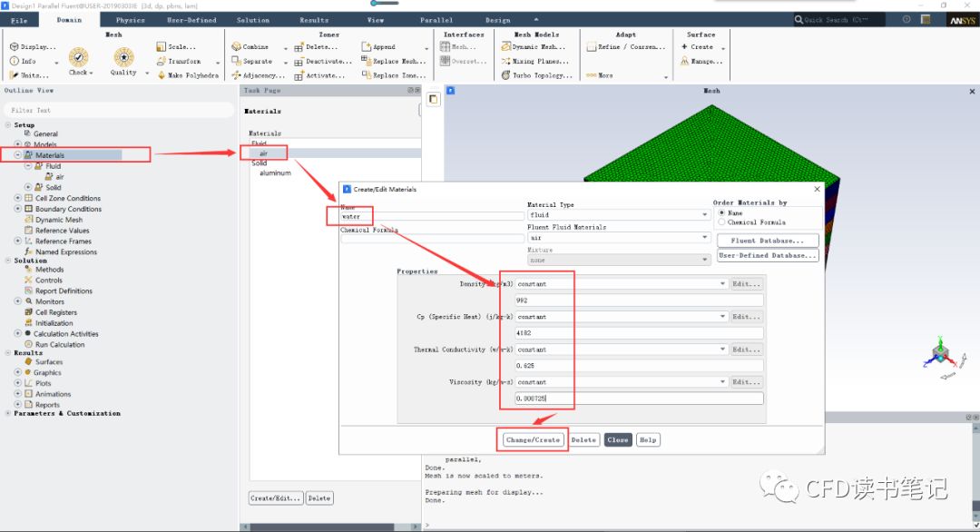
Task: Open Thermal Conductivity method dropdown
Action: [622, 350]
